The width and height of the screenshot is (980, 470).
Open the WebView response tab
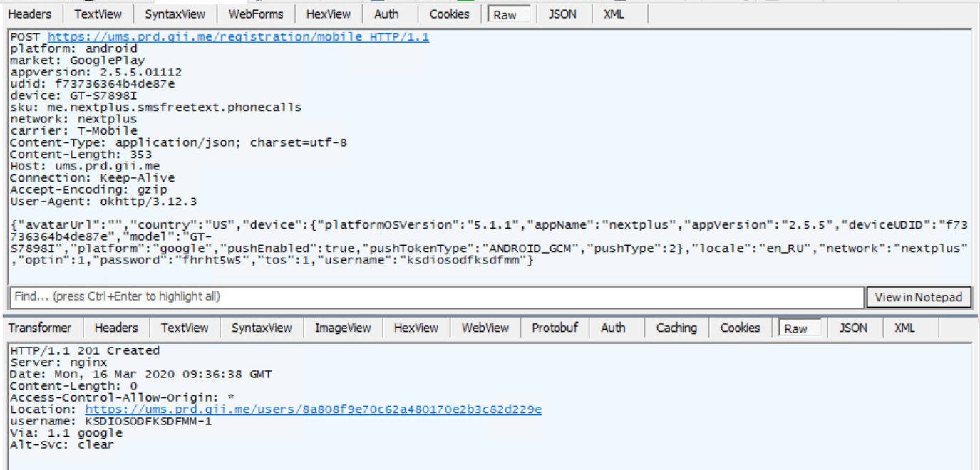tap(485, 328)
